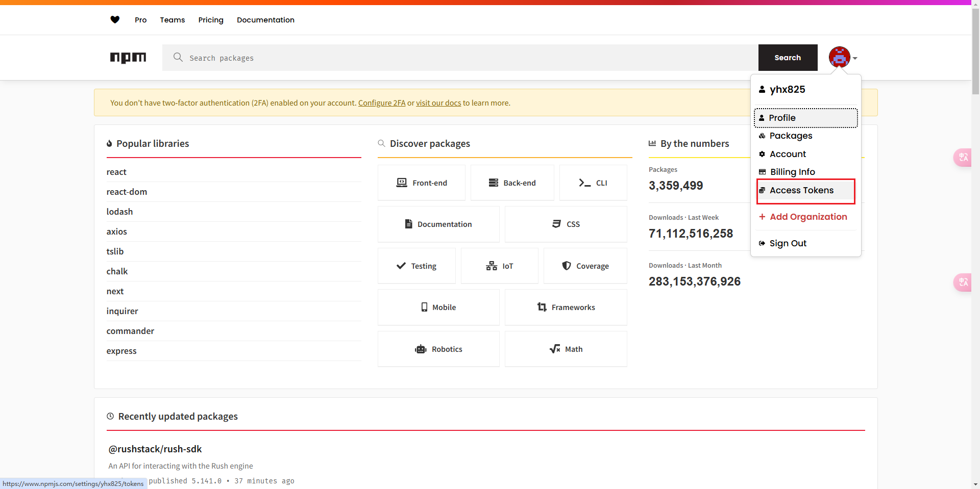980x489 pixels.
Task: Open Access Tokens from account menu
Action: click(x=801, y=190)
